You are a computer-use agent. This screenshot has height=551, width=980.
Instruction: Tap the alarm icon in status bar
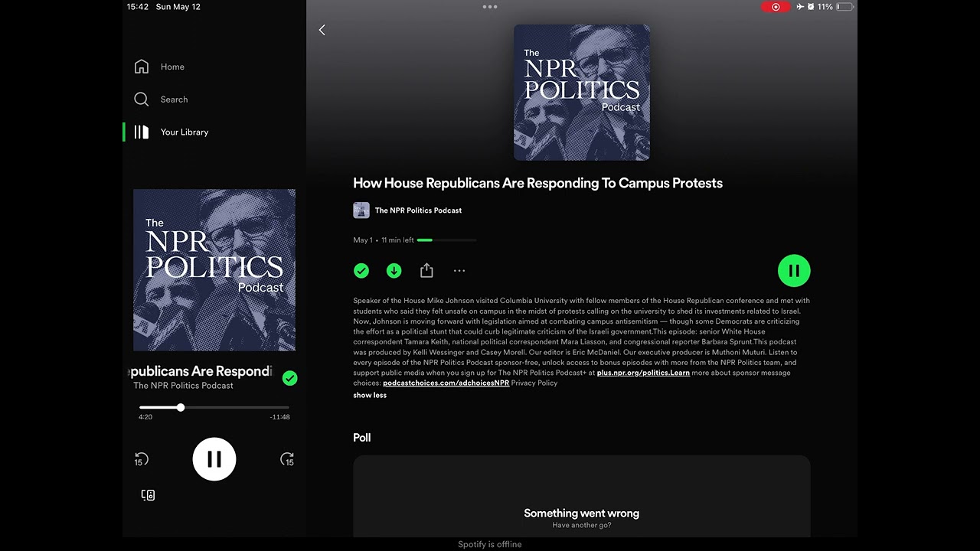point(811,7)
